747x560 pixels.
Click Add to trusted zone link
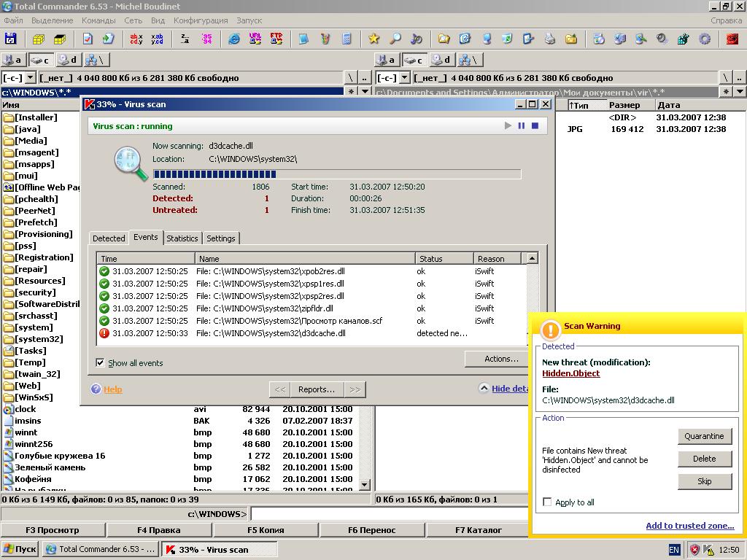(x=689, y=526)
